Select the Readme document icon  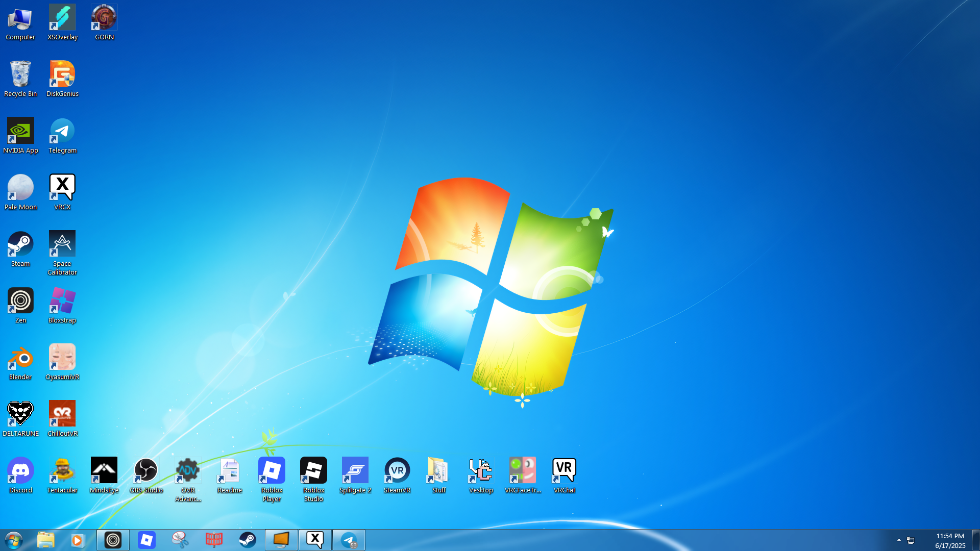click(x=230, y=476)
